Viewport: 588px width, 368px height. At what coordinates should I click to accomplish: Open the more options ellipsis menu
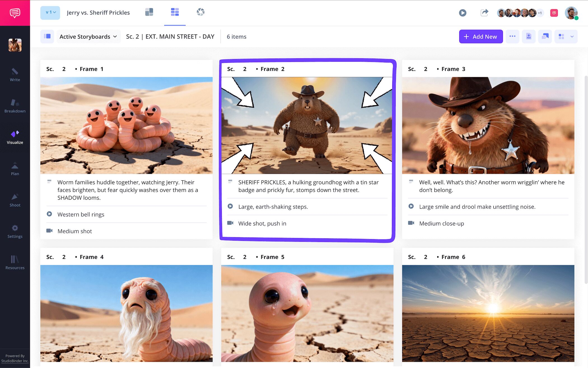[512, 36]
